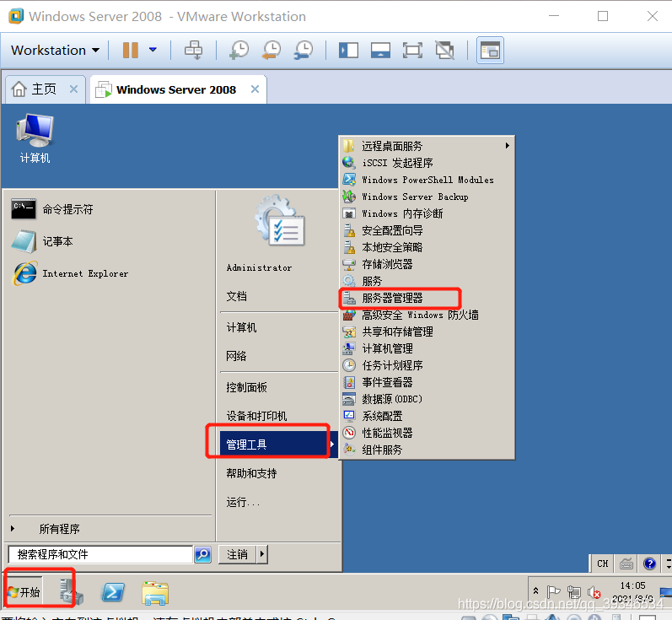Screen dimensions: 672x620
Task: Open the pause button dropdown arrow
Action: click(153, 50)
